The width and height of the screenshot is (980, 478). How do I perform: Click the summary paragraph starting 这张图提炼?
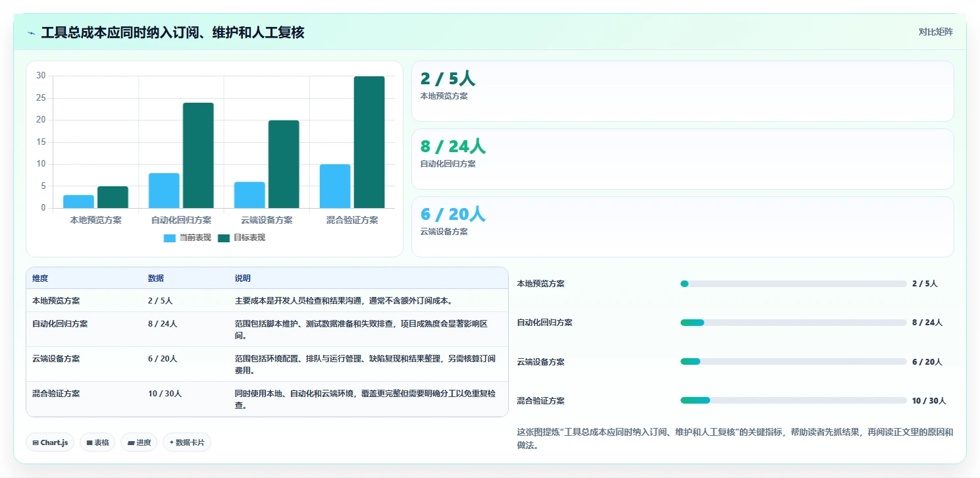[x=735, y=438]
